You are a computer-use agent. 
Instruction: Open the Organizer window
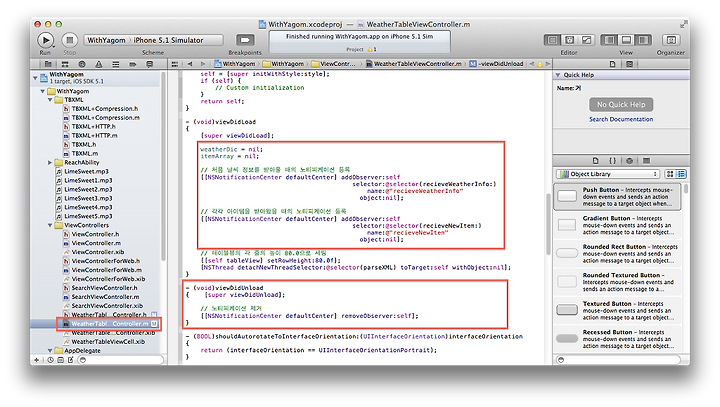pos(671,40)
